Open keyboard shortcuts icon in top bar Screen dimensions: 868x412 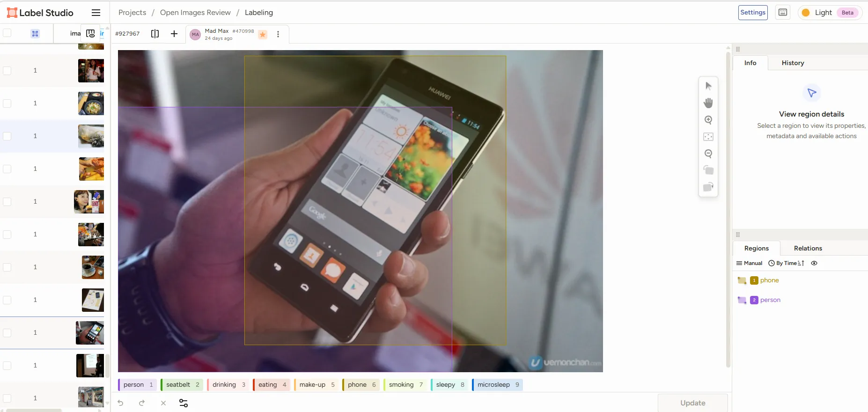click(x=783, y=13)
